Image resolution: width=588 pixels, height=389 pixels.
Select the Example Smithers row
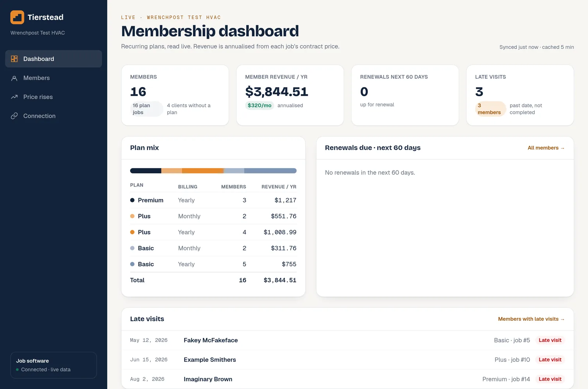point(347,360)
